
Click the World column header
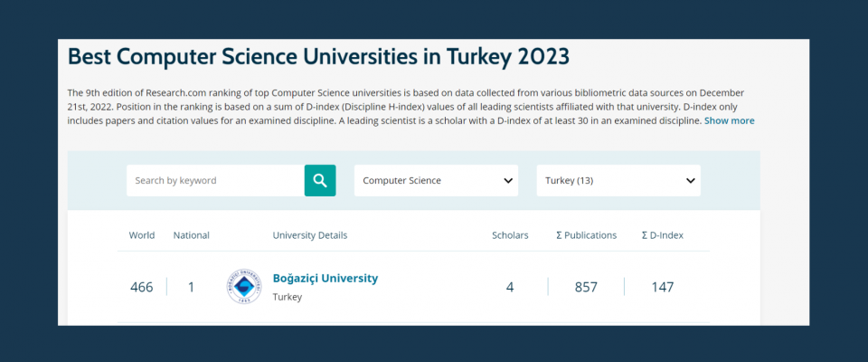click(x=142, y=235)
